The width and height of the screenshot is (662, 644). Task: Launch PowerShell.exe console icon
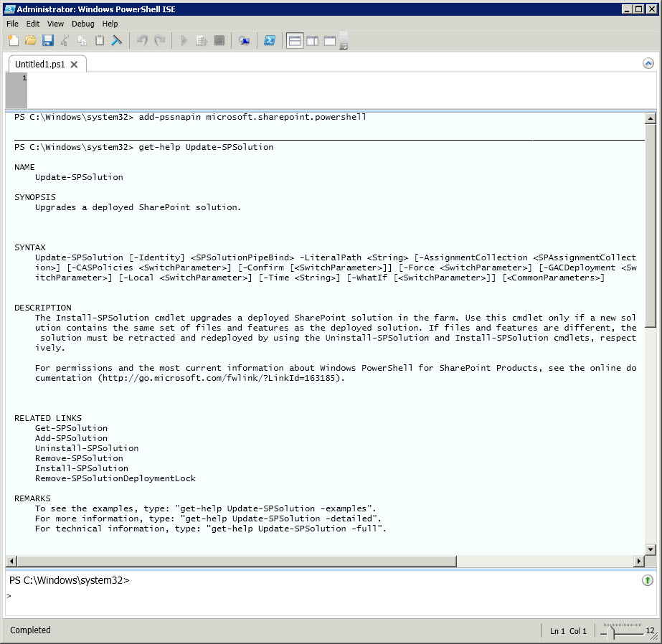[270, 41]
